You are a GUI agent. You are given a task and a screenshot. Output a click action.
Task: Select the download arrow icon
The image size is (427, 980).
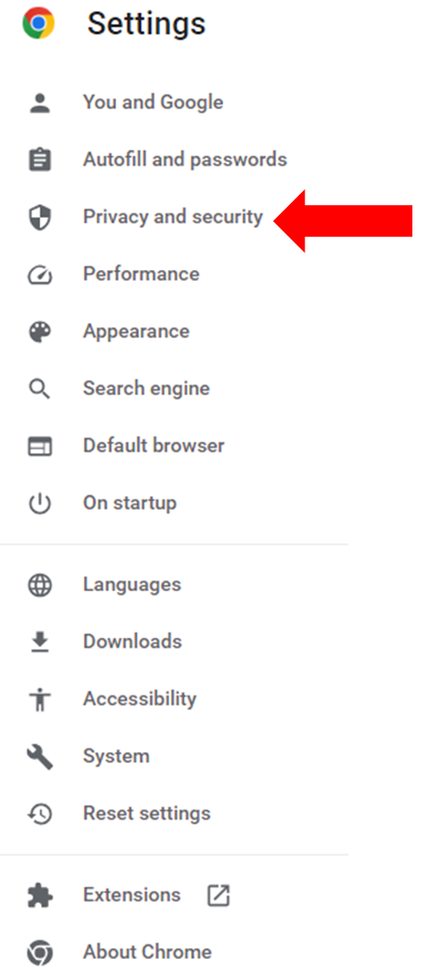click(39, 641)
